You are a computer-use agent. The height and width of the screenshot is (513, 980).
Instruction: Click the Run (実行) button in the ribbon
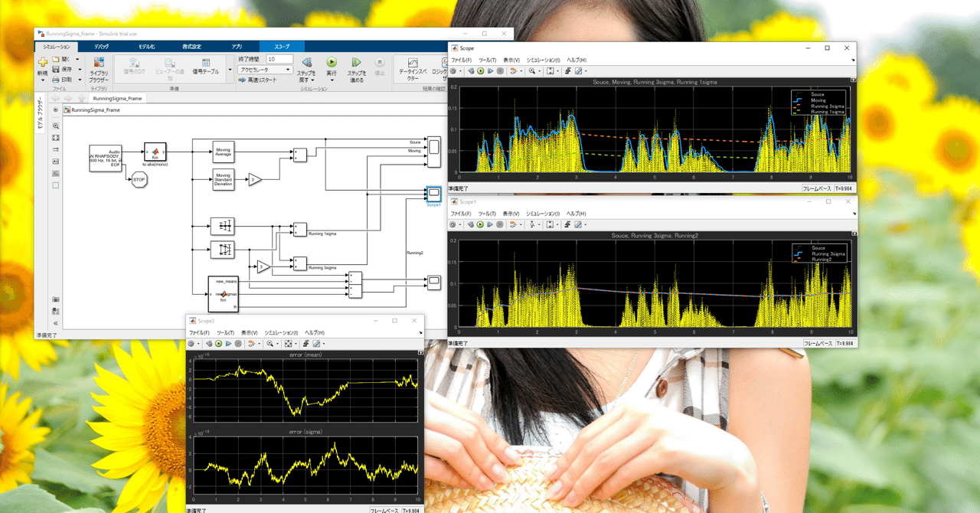click(x=331, y=63)
